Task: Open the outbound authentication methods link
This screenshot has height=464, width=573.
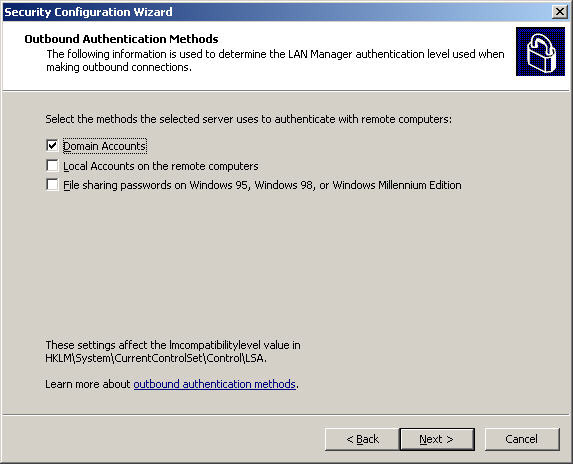Action: pos(215,384)
